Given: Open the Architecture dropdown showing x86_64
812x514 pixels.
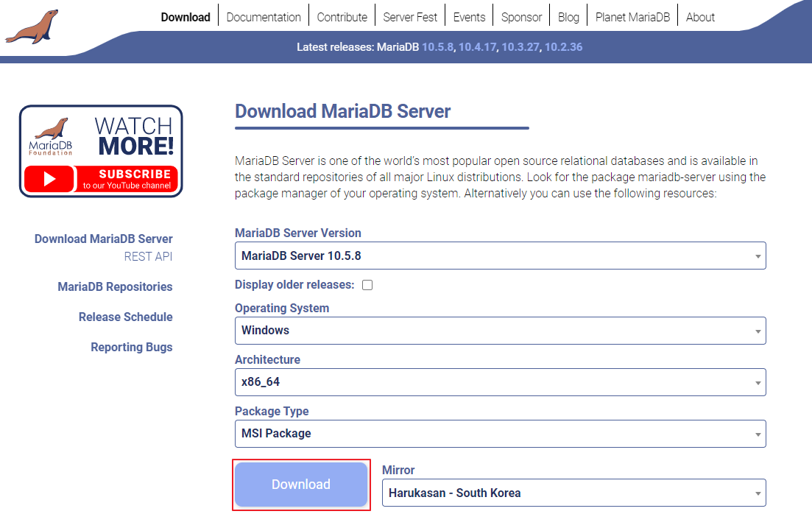Looking at the screenshot, I should point(501,382).
